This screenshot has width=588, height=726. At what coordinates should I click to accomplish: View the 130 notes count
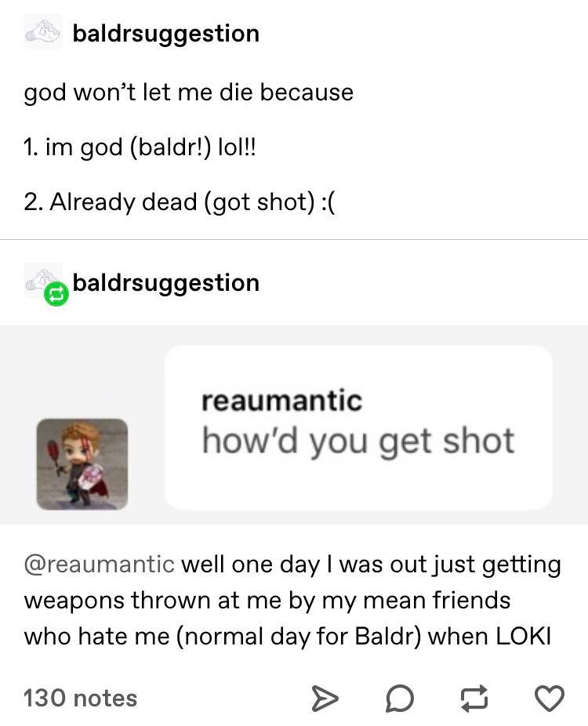pos(81,699)
